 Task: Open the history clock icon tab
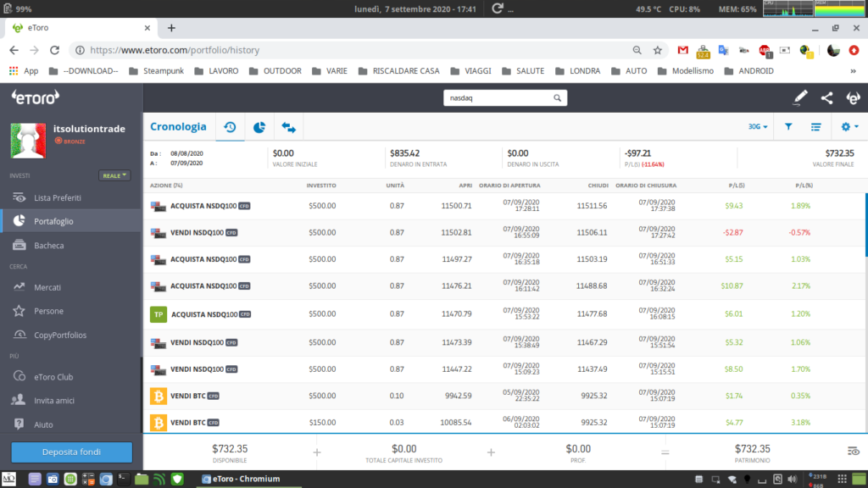click(x=230, y=127)
